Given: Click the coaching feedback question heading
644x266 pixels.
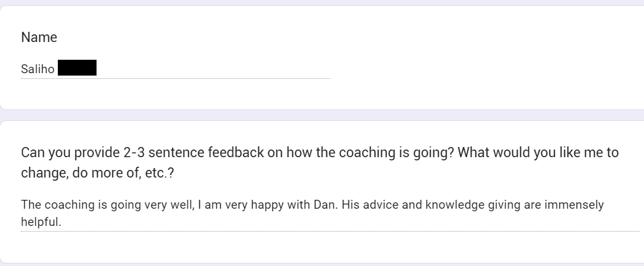Looking at the screenshot, I should click(x=319, y=162).
